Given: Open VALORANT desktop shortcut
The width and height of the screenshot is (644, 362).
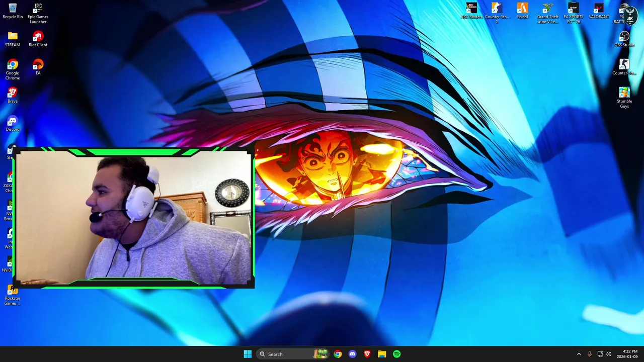Looking at the screenshot, I should tap(599, 11).
